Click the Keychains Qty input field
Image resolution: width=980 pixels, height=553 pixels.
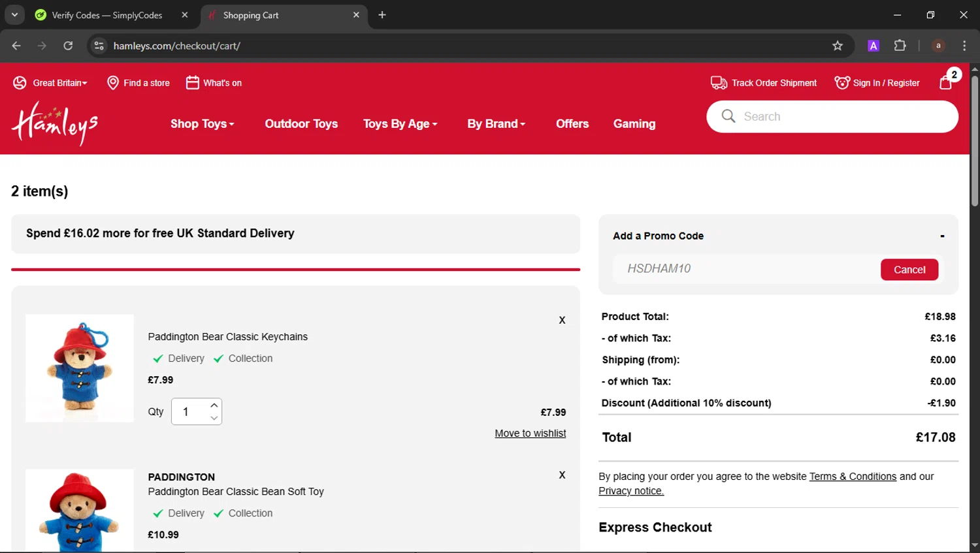click(x=189, y=411)
